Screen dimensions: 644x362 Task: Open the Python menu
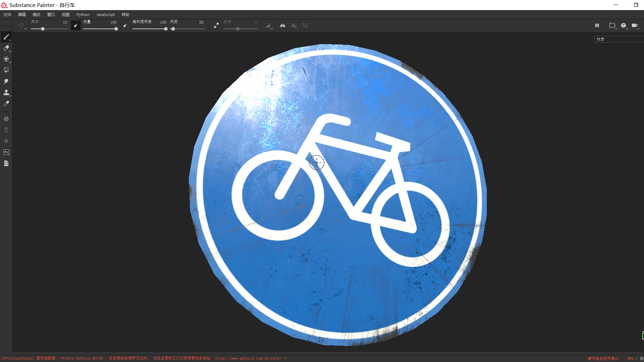click(83, 15)
